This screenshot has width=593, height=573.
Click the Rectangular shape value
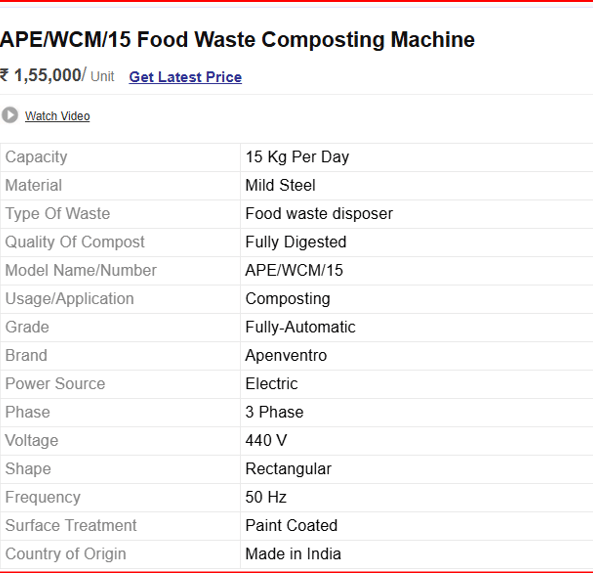point(288,469)
